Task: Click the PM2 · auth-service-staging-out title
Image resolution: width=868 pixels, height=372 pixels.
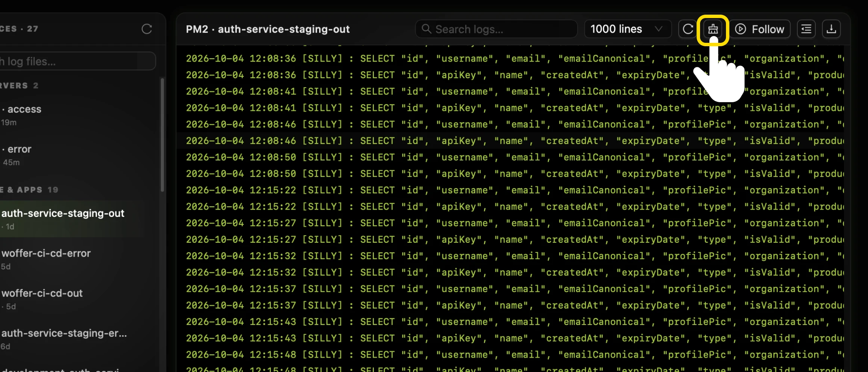Action: click(268, 29)
